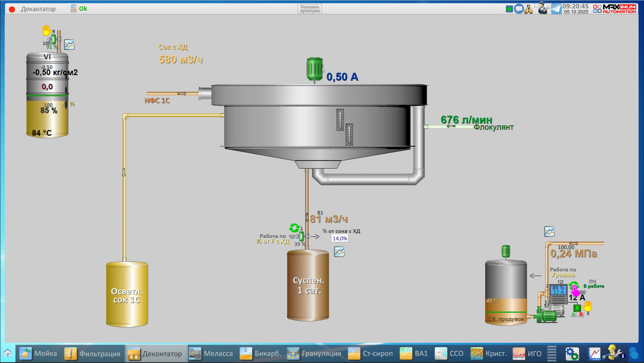This screenshot has width=644, height=363.
Task: Click the Показать артикулы button
Action: 309,9
